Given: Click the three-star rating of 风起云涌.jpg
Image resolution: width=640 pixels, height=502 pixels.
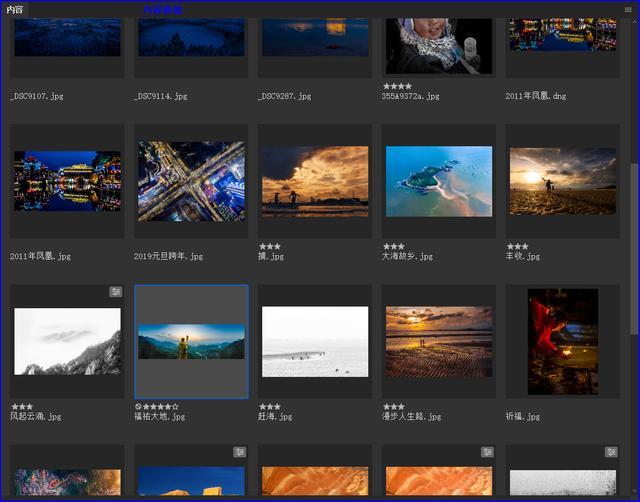Looking at the screenshot, I should click(x=22, y=406).
